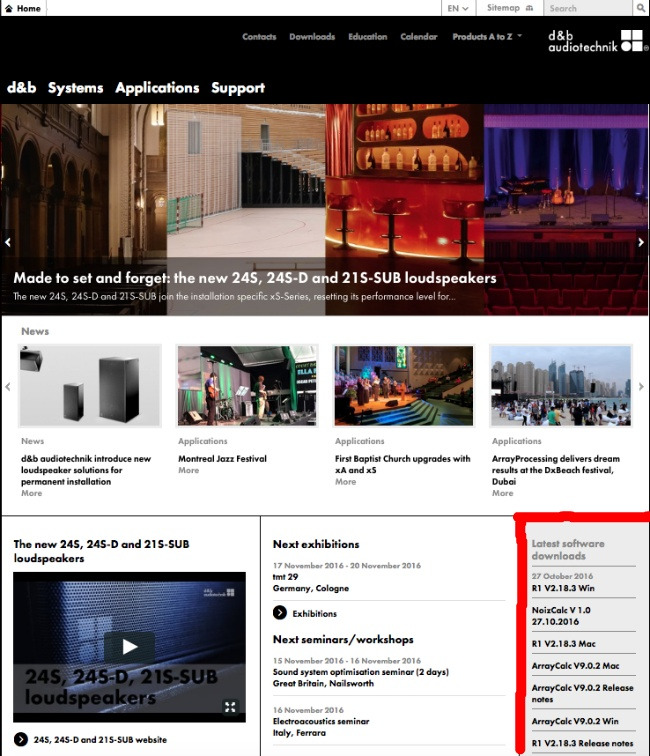Click More under Montreal Jazz Festival
The height and width of the screenshot is (756, 650).
(x=189, y=470)
